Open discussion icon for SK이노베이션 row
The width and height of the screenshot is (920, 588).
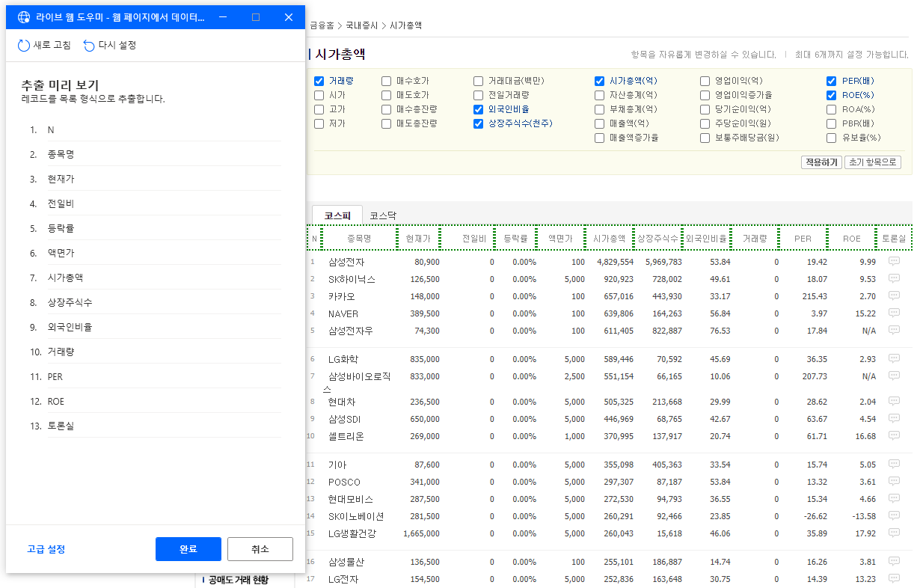(x=894, y=516)
